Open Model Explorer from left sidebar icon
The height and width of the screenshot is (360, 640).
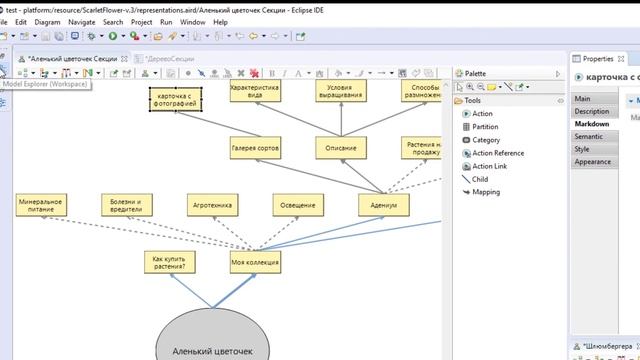click(2, 70)
